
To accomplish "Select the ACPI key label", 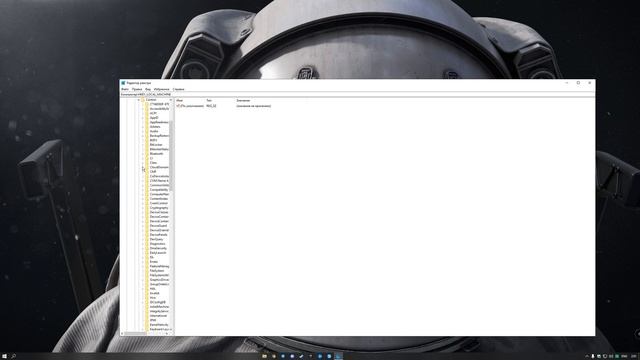I will point(153,113).
